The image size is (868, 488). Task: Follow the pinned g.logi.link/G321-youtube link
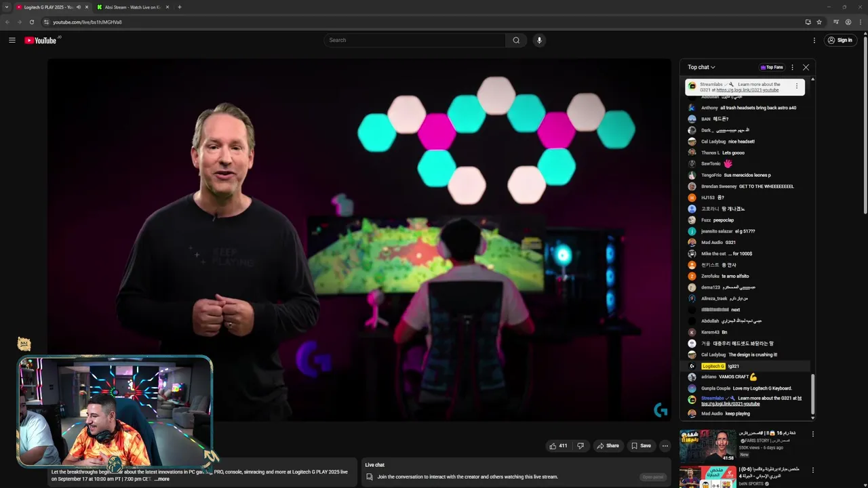pyautogui.click(x=747, y=90)
